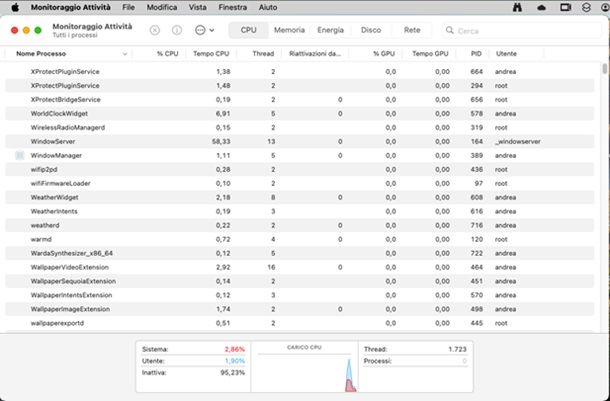Select the WallpaperImageExtension process row

300,309
